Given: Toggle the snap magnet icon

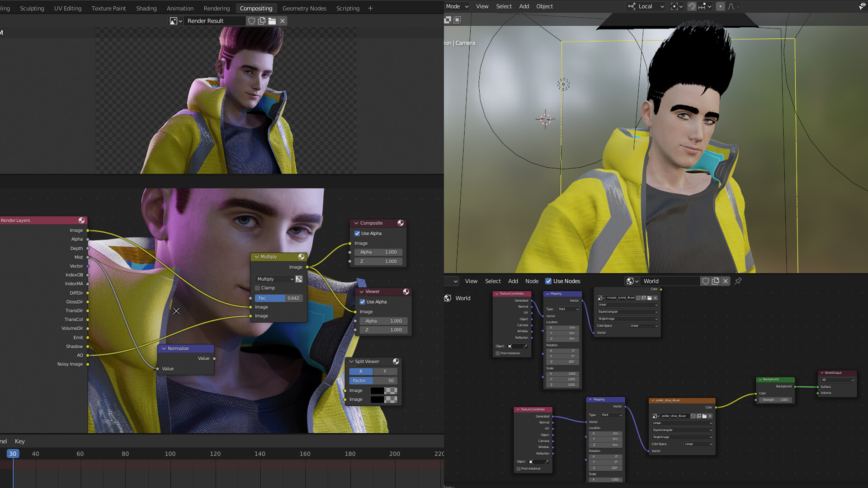Looking at the screenshot, I should 692,6.
